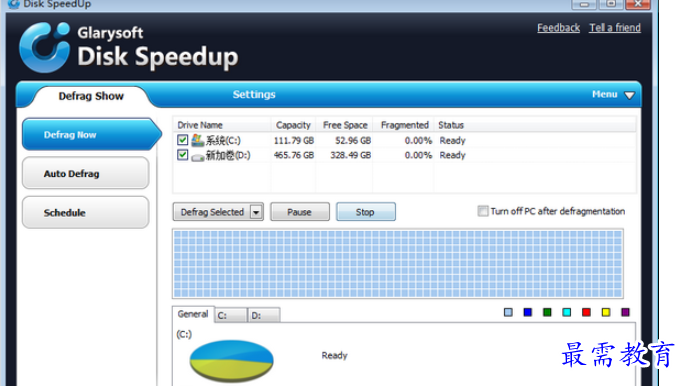
Task: Click the Disk SpeedUp title bar icon
Action: point(14,4)
